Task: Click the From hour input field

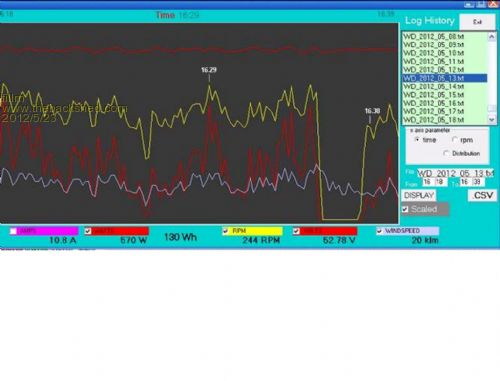Action: 427,182
